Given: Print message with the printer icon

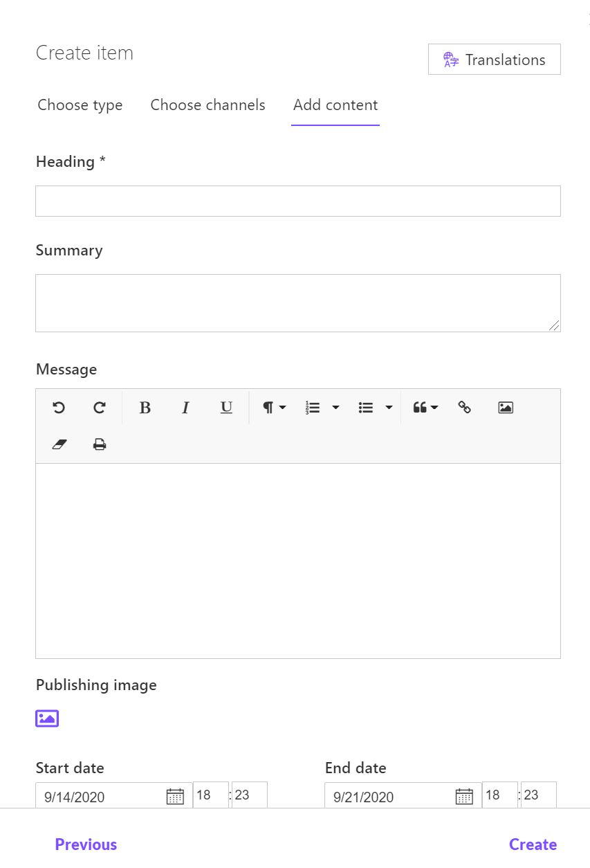Looking at the screenshot, I should (100, 444).
